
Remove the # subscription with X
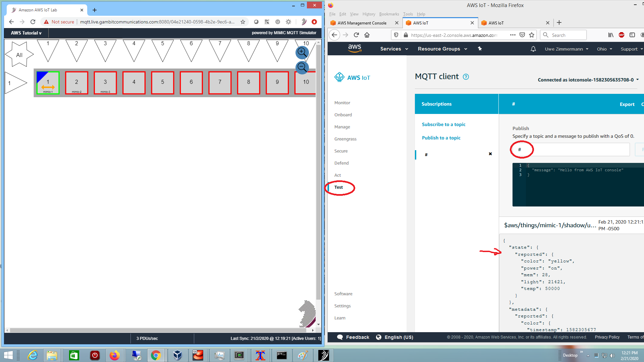[490, 154]
